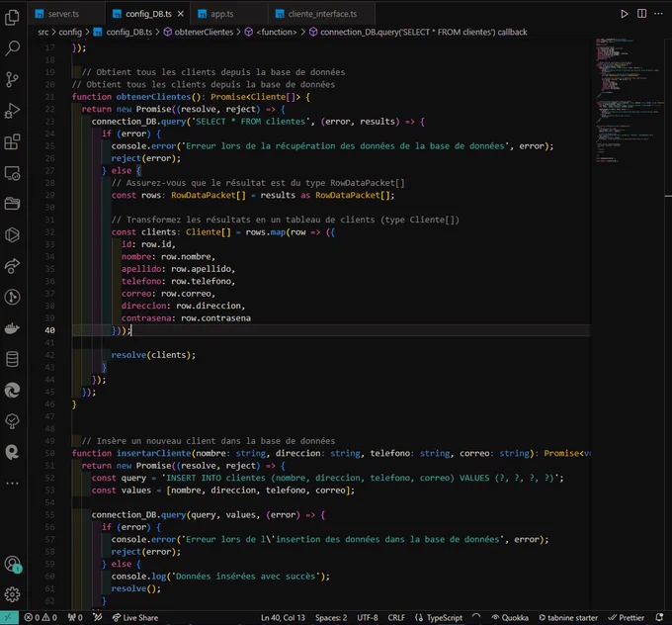Open the Run and Debug view

[x=12, y=110]
